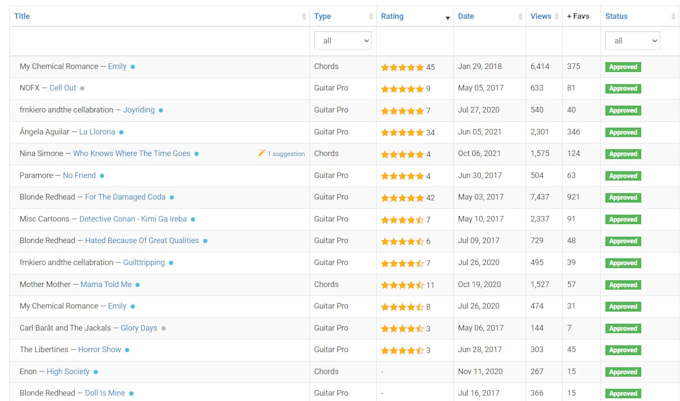
Task: Click the sort arrows in the Date header
Action: (x=520, y=16)
